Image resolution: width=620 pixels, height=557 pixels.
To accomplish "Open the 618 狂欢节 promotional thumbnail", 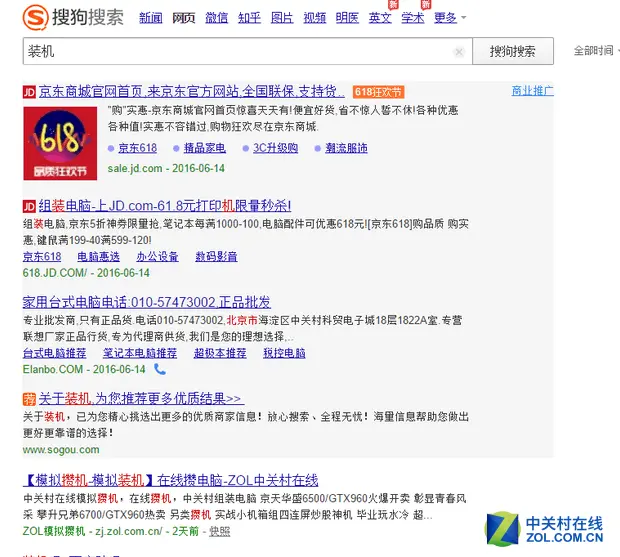I will pyautogui.click(x=60, y=143).
